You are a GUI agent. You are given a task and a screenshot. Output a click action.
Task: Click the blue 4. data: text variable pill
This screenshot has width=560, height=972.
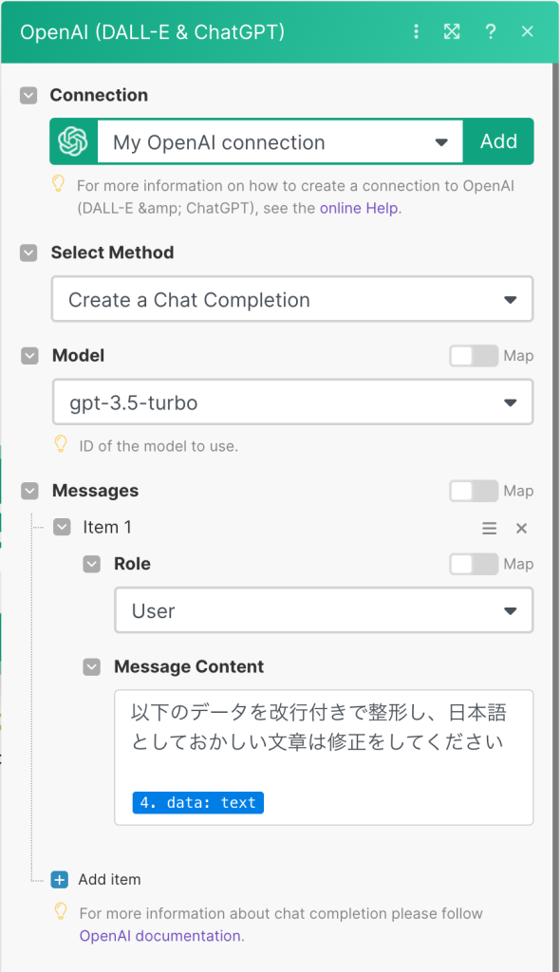pyautogui.click(x=197, y=802)
